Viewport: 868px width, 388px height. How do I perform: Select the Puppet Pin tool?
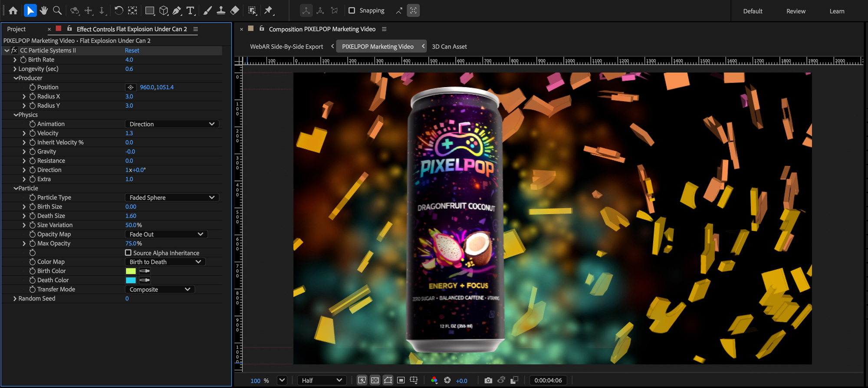pos(269,10)
